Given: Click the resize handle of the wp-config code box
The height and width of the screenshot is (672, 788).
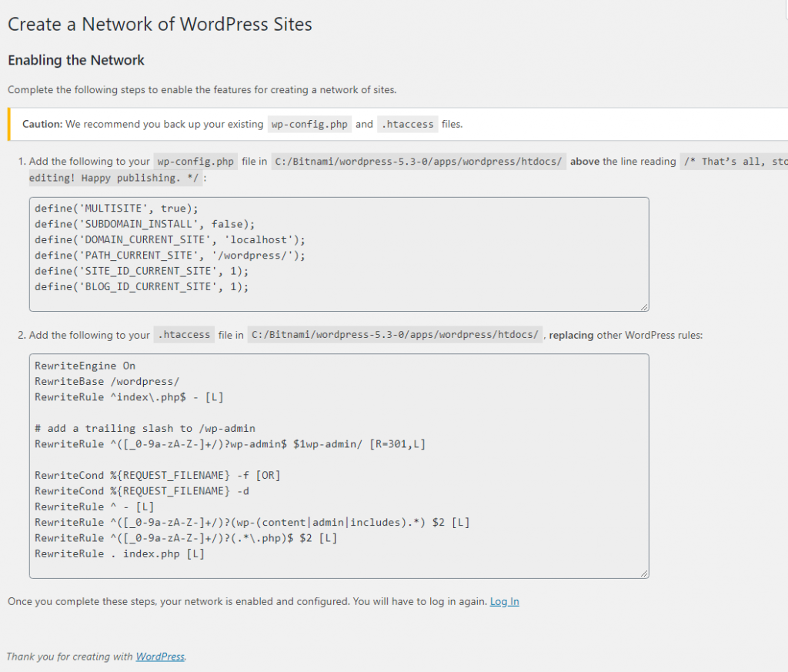Looking at the screenshot, I should (x=643, y=305).
